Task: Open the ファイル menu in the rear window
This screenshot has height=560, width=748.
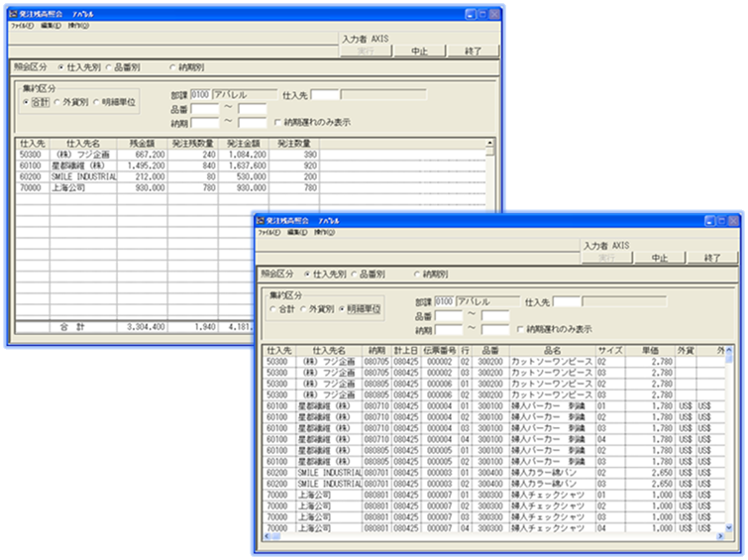Action: (22, 27)
